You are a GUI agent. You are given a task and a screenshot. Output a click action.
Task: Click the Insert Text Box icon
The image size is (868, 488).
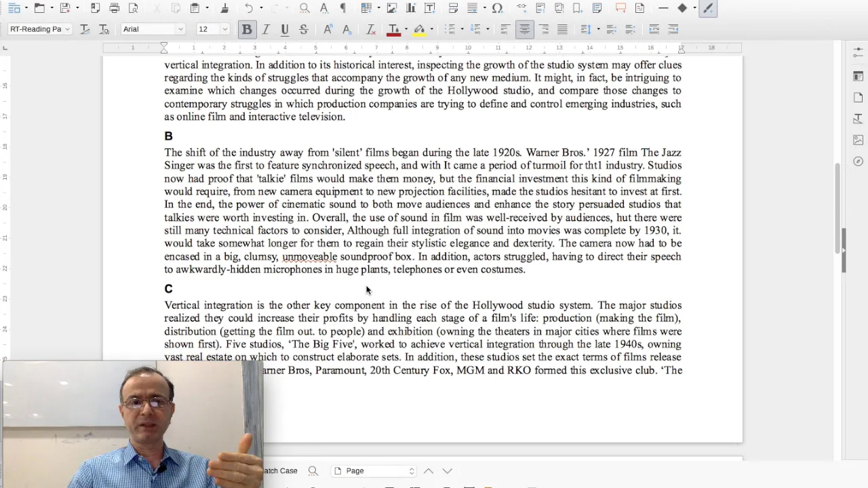[429, 8]
